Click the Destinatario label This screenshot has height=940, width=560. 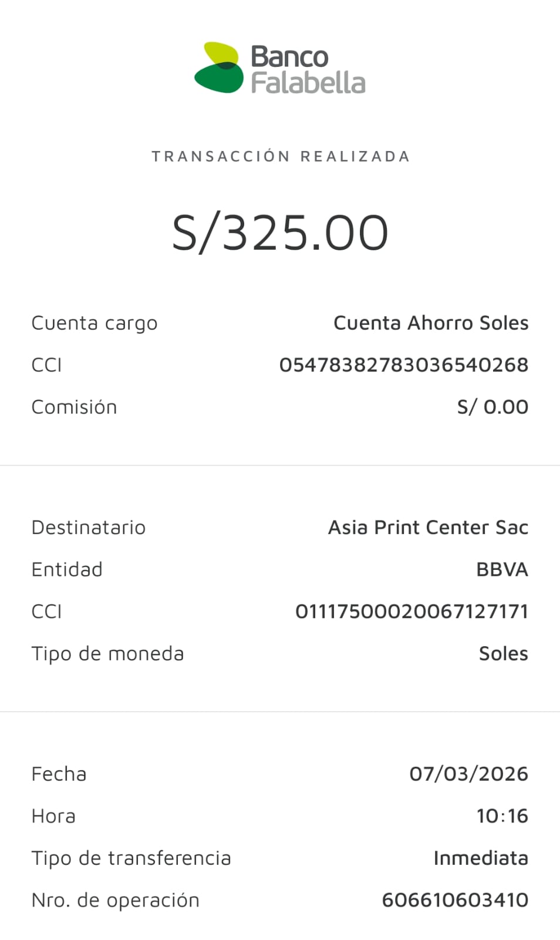point(89,528)
